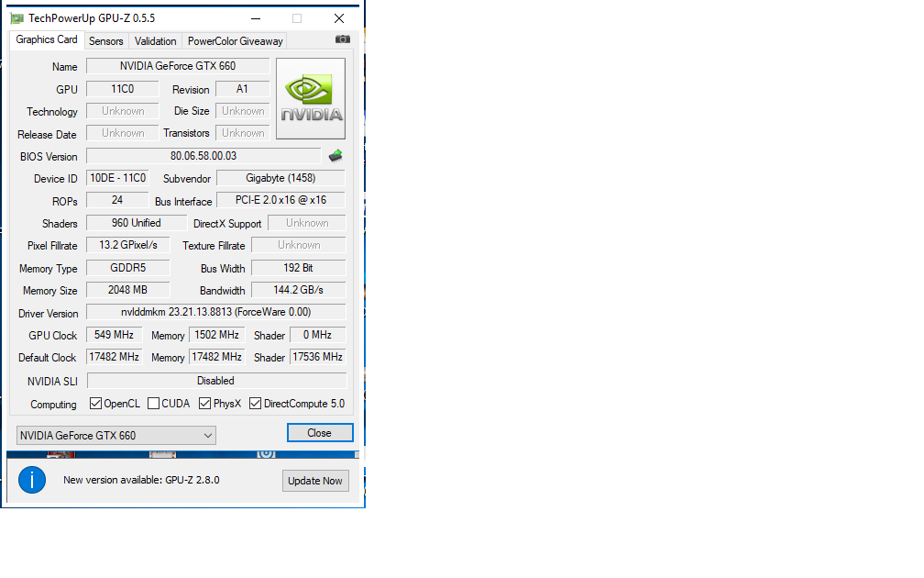Click the NVIDIA SLI Disabled field
The width and height of the screenshot is (924, 578).
click(216, 381)
